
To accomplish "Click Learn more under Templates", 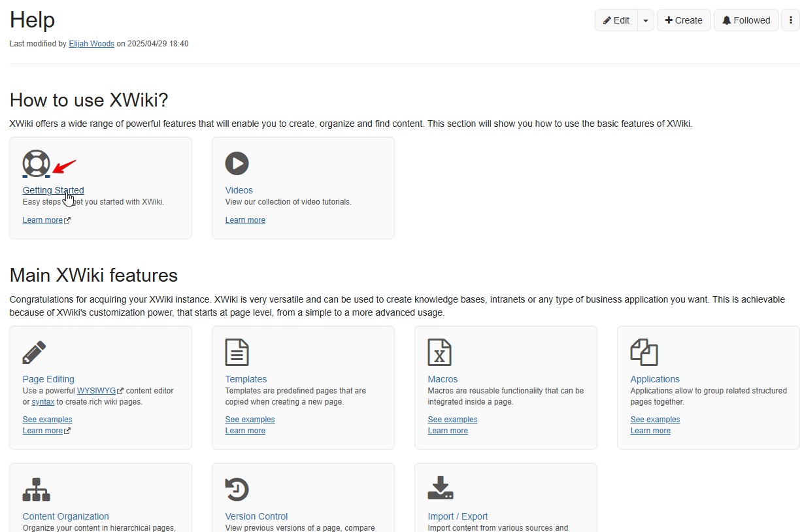I will click(x=245, y=431).
